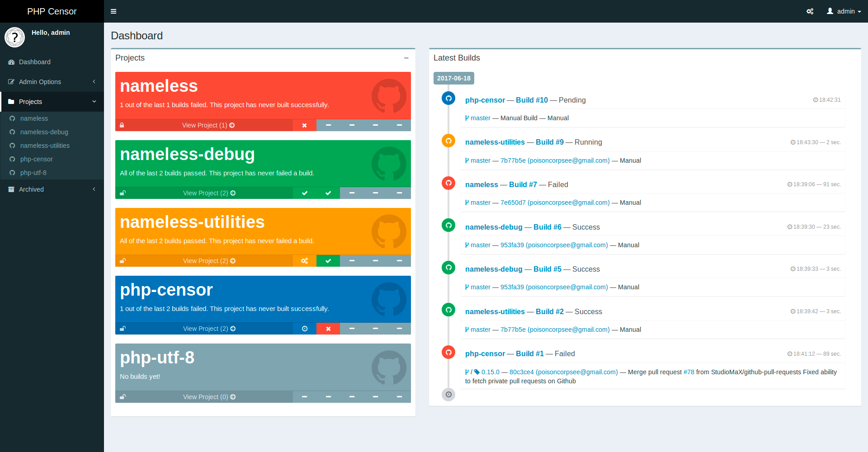Click the unlock icon on the php-utf-8 bar

click(122, 396)
